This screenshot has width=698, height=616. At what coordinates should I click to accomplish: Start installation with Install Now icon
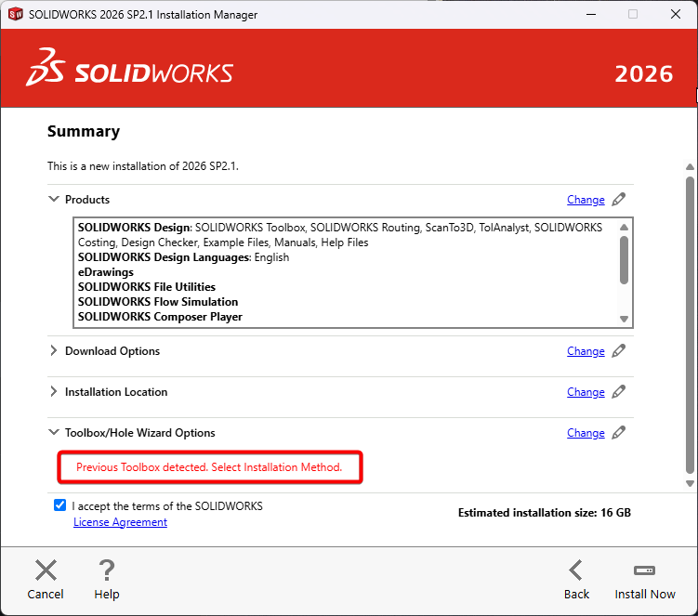click(x=644, y=570)
